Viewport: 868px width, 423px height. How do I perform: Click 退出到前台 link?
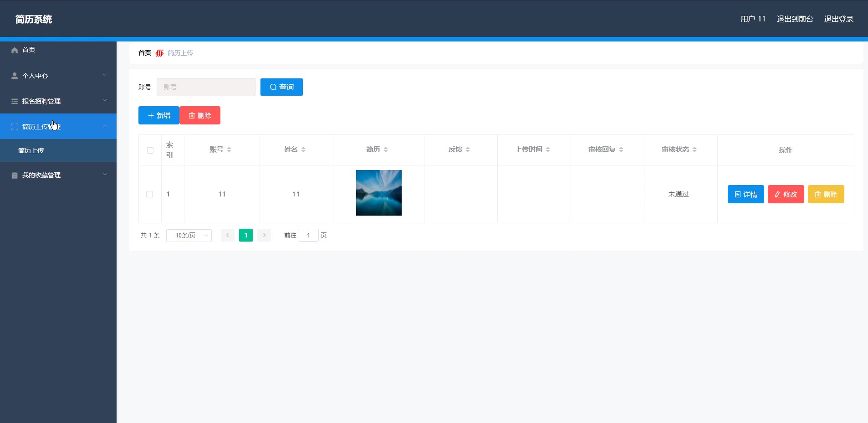coord(795,19)
